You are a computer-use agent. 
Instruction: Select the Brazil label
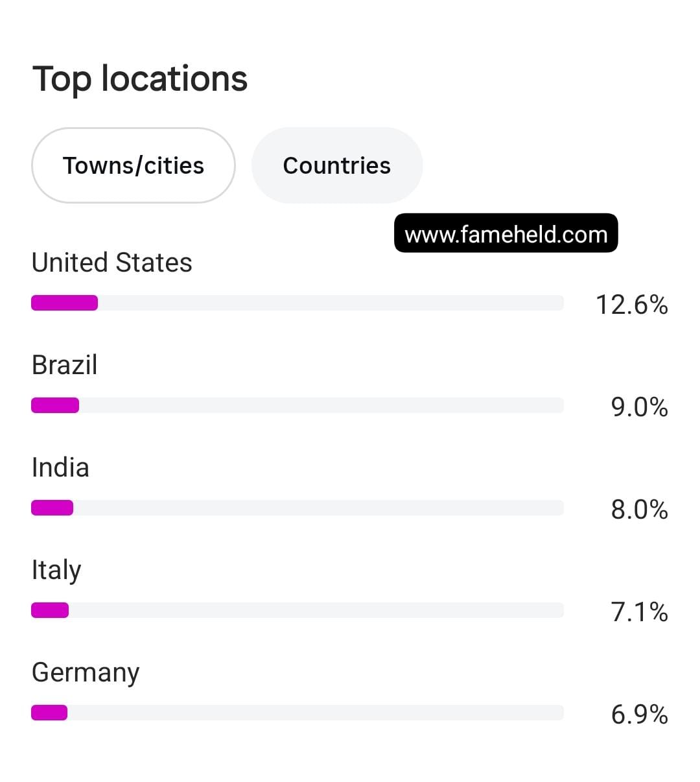(65, 365)
